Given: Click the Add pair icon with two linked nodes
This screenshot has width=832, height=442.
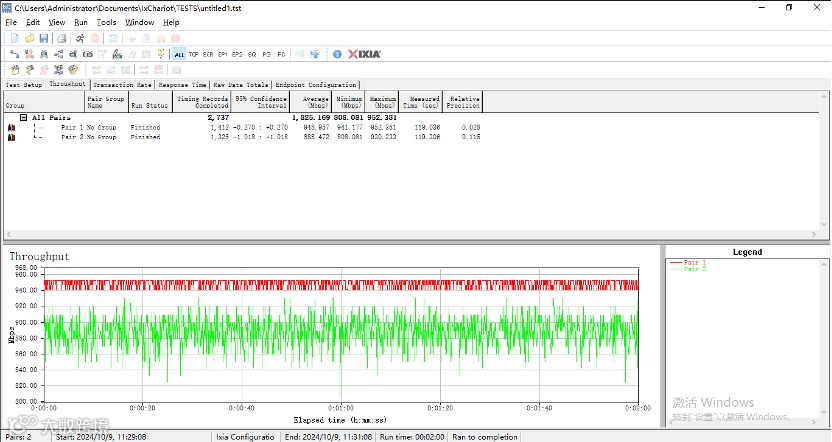Looking at the screenshot, I should [x=14, y=54].
